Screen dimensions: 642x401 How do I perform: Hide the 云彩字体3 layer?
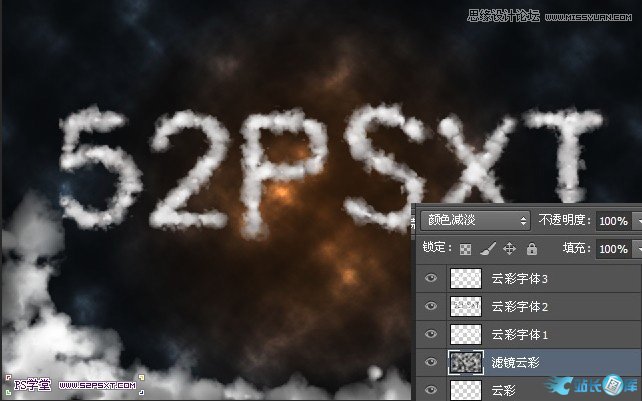[x=431, y=279]
